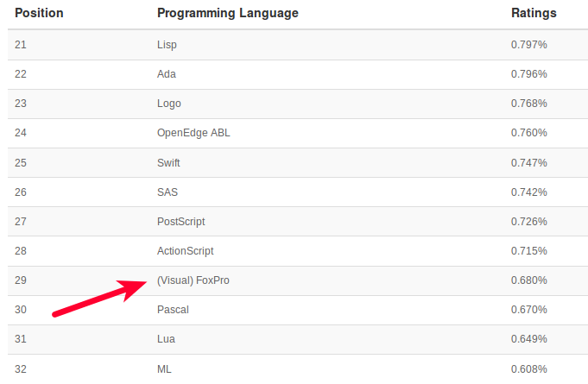Image resolution: width=588 pixels, height=384 pixels.
Task: Select the ActionScript entry
Action: pyautogui.click(x=185, y=251)
